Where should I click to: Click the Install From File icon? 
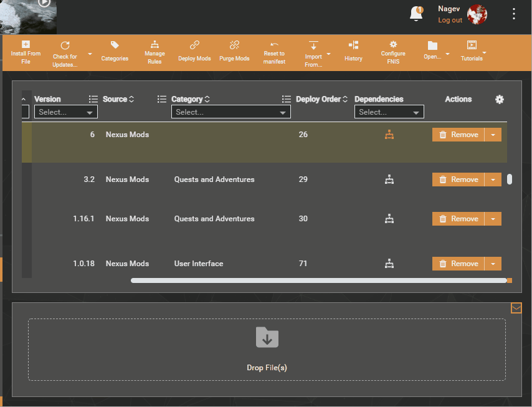pyautogui.click(x=26, y=44)
